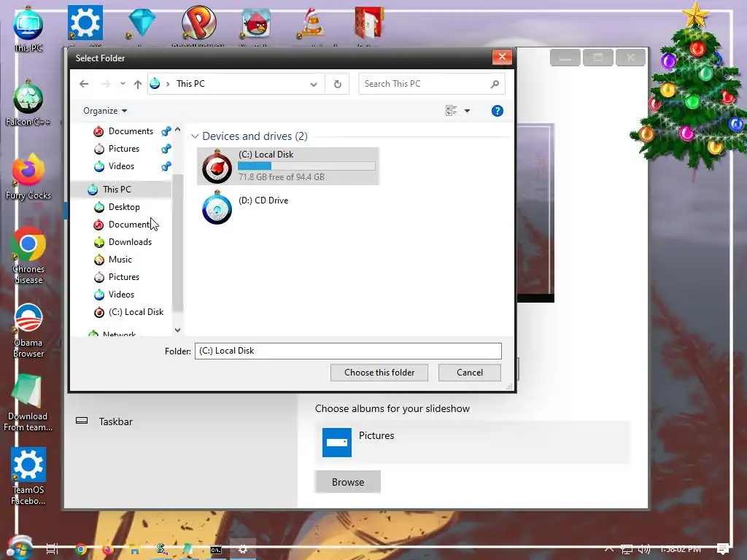Click the Folder name input field

coord(348,351)
